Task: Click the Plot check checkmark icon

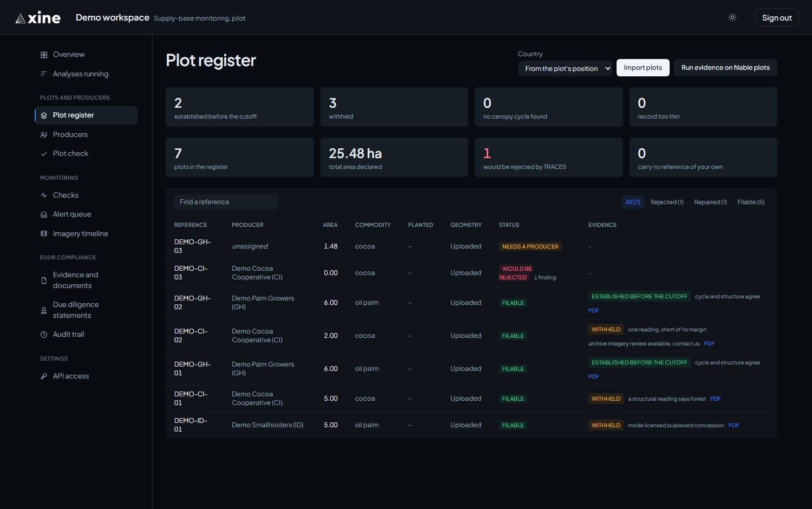Action: tap(44, 154)
